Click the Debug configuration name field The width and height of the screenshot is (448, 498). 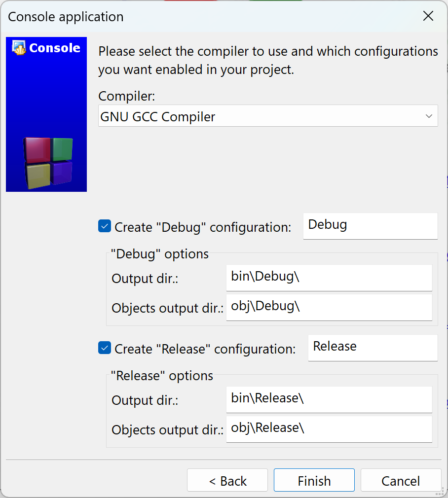[x=370, y=226]
